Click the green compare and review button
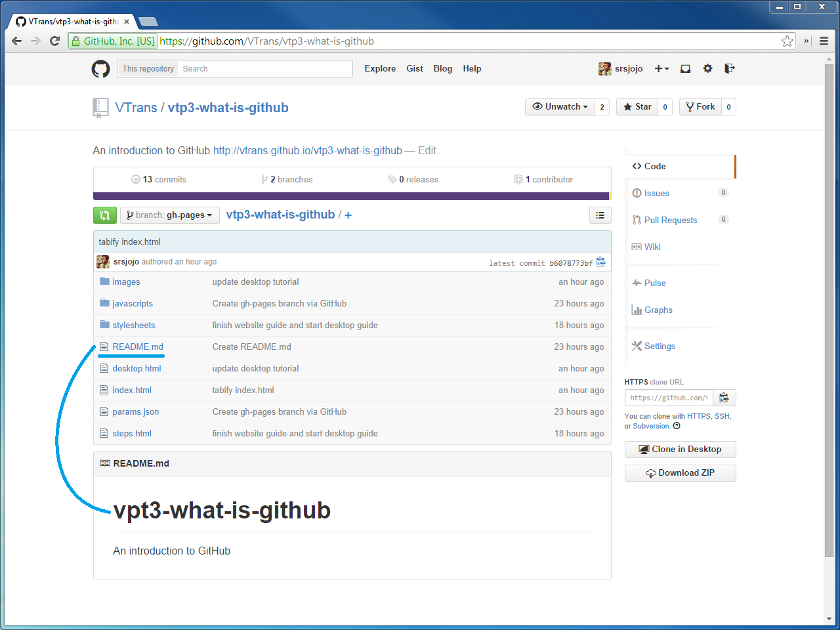This screenshot has height=630, width=840. [105, 215]
